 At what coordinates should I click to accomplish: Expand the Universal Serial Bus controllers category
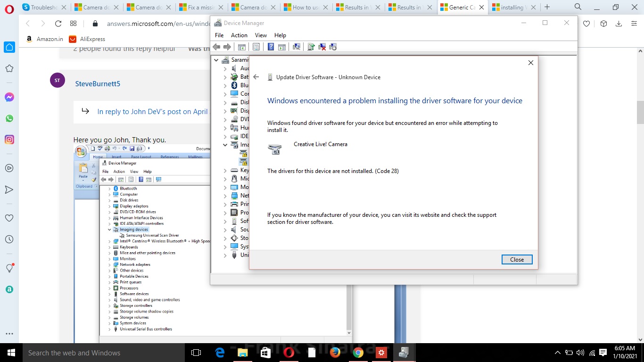click(225, 255)
